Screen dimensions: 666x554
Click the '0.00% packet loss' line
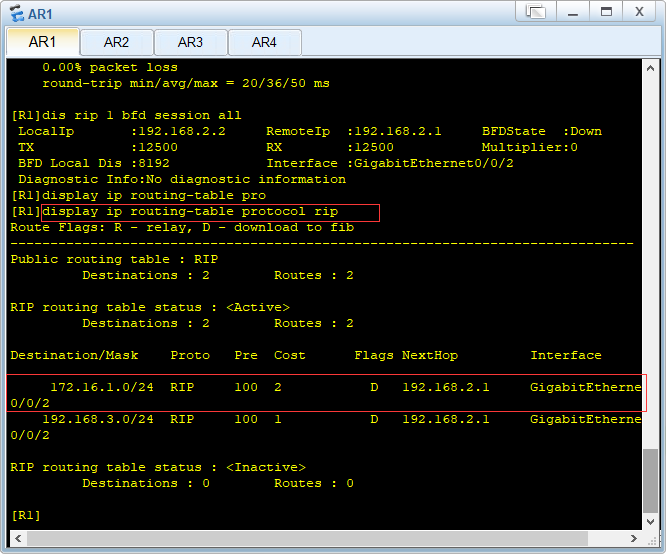(x=110, y=67)
